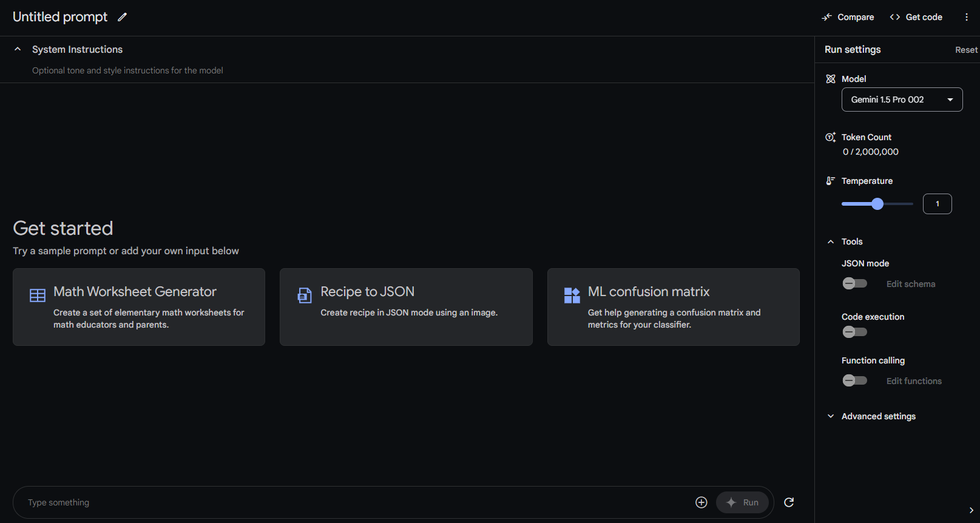Click the Recipe to JSON document icon
The height and width of the screenshot is (523, 980).
coord(305,295)
